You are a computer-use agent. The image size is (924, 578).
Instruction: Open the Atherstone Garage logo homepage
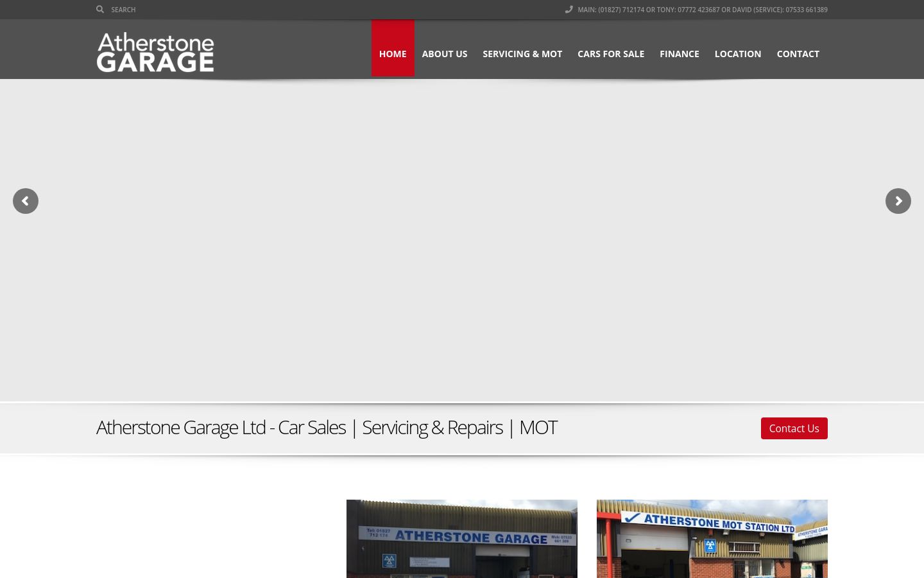[x=155, y=52]
